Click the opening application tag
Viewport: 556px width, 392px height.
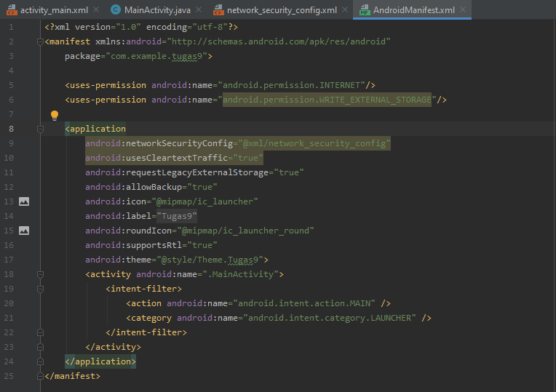click(95, 129)
